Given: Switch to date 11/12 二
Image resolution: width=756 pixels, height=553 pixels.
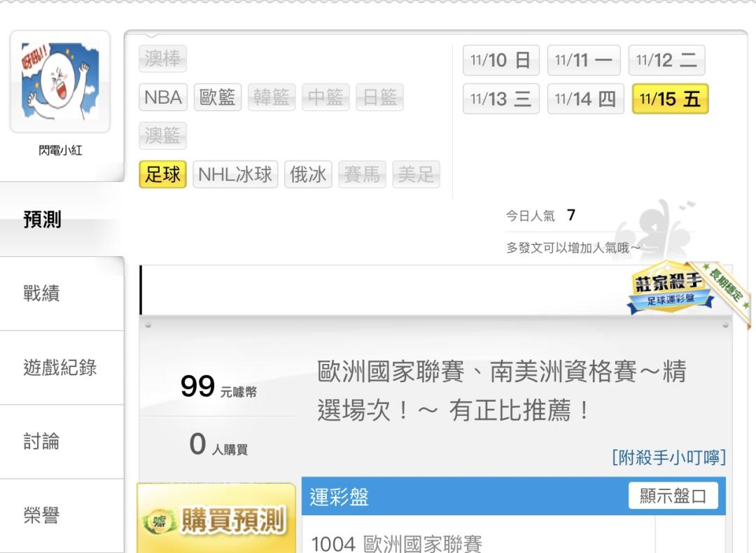Looking at the screenshot, I should click(666, 60).
